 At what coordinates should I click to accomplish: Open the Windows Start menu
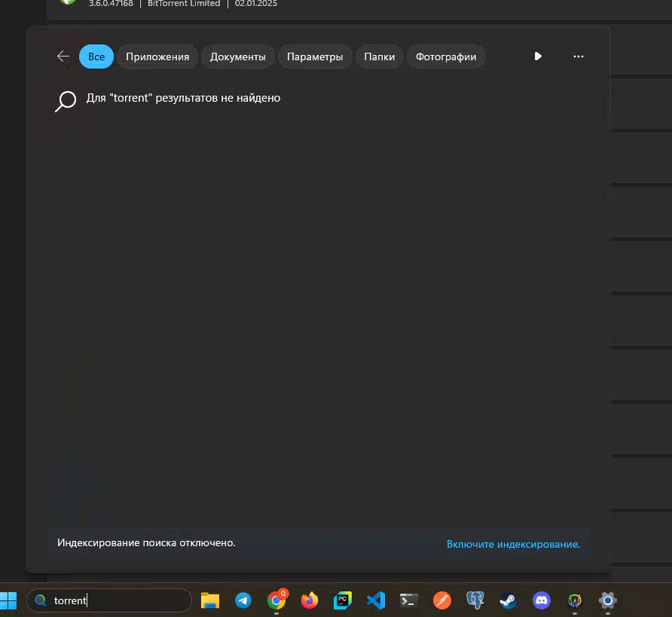8,600
